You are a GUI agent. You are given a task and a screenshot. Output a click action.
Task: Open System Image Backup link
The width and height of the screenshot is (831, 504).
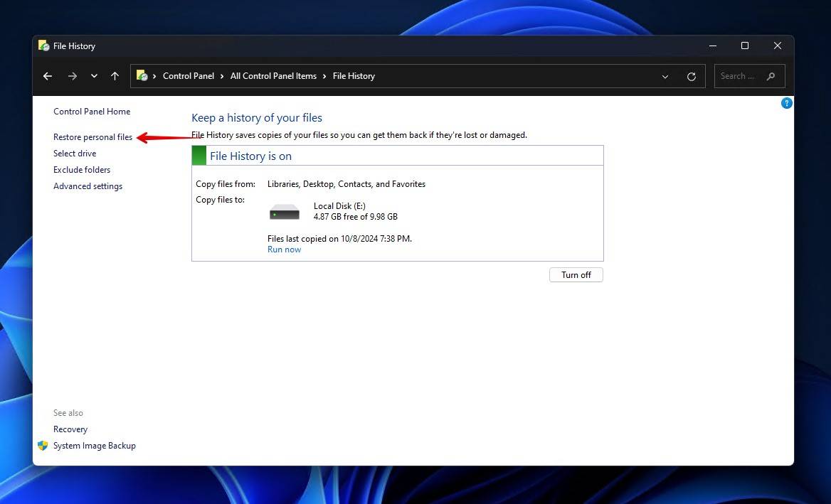[x=95, y=446]
